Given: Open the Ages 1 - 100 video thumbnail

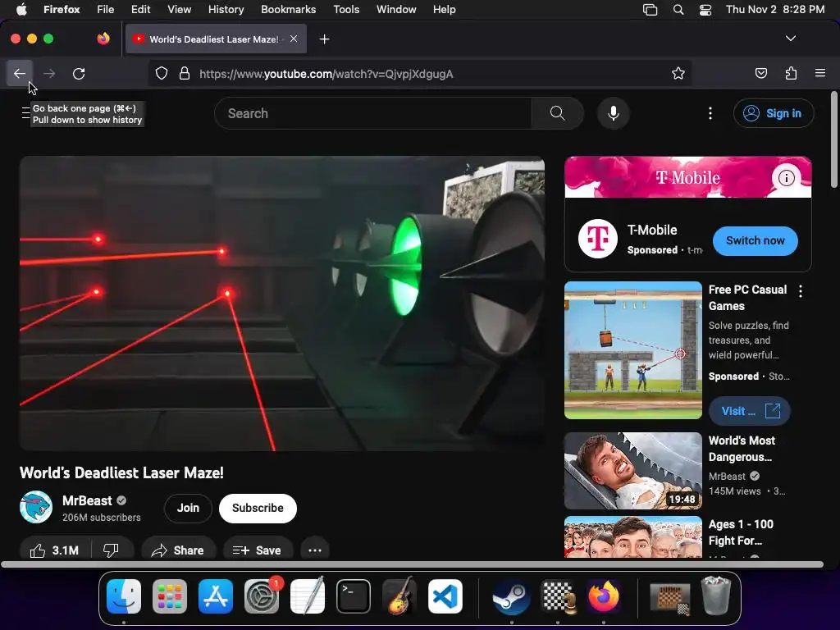Looking at the screenshot, I should tap(633, 536).
